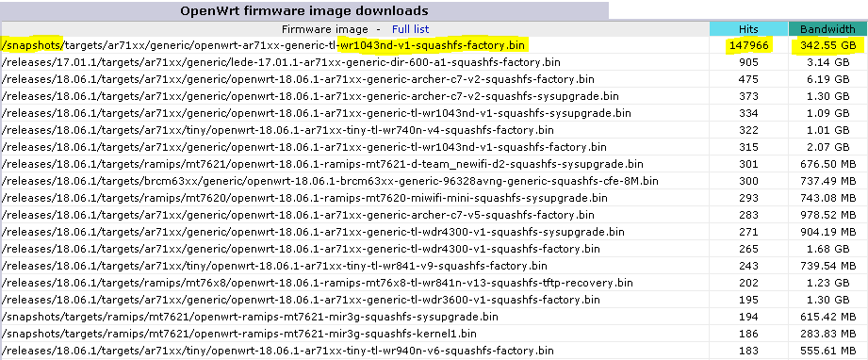Select the mir3g squashfs-kernel1.bin path

pos(239,334)
